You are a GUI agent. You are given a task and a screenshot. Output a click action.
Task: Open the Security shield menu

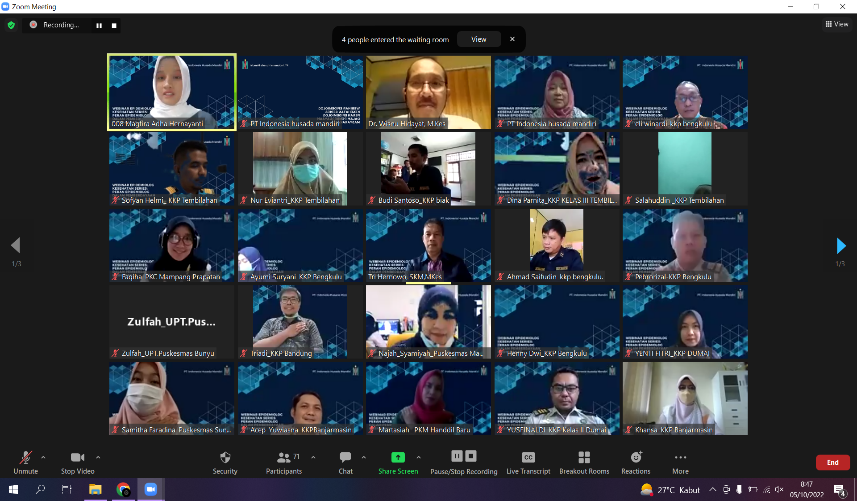point(225,462)
